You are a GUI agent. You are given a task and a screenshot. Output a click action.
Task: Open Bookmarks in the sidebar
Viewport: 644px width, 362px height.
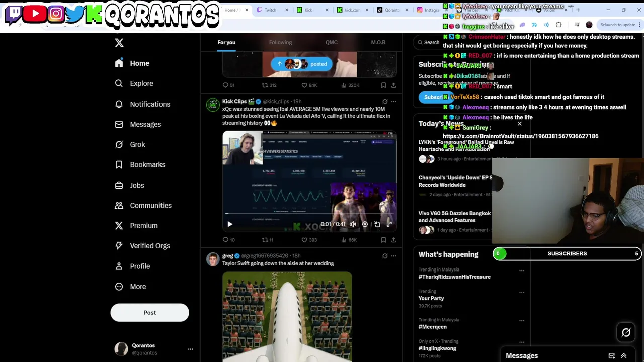point(140,164)
